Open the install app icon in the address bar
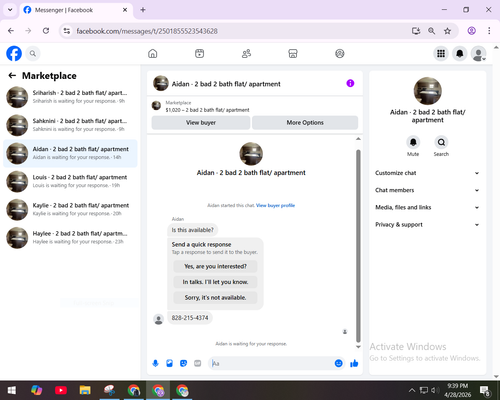The width and height of the screenshot is (500, 400). coord(416,31)
